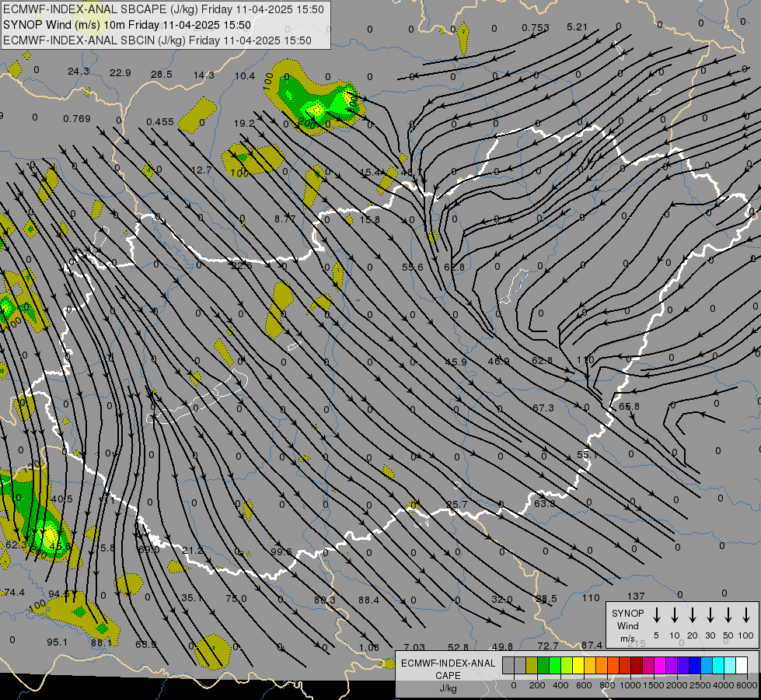Click the 22.9 value on the map
Image resolution: width=761 pixels, height=700 pixels.
coord(120,73)
